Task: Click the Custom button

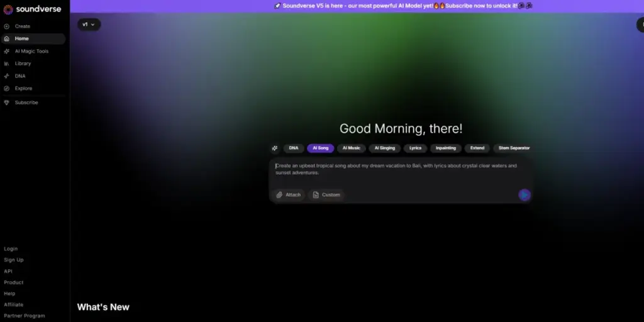Action: click(326, 195)
